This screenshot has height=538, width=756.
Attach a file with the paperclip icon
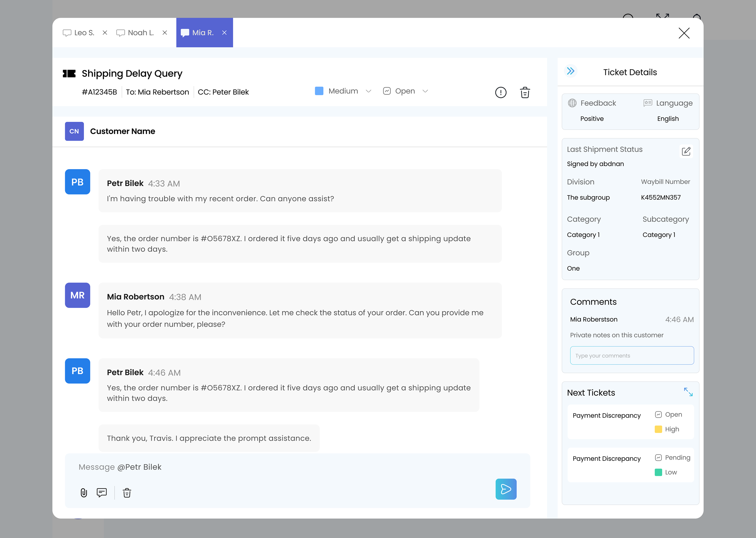tap(83, 493)
